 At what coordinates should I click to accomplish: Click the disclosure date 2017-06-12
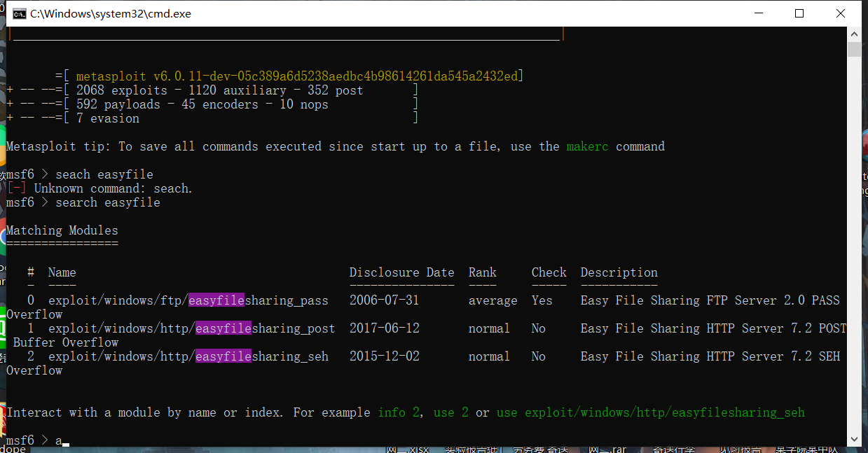(x=385, y=328)
